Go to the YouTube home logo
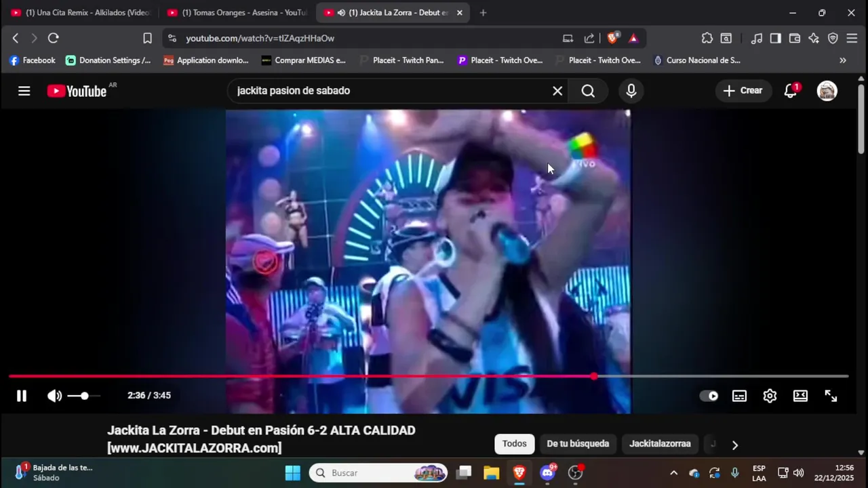 (77, 91)
